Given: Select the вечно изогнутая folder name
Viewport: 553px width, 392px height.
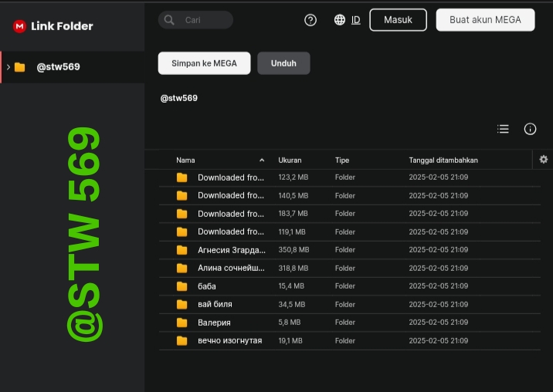Looking at the screenshot, I should coord(230,340).
